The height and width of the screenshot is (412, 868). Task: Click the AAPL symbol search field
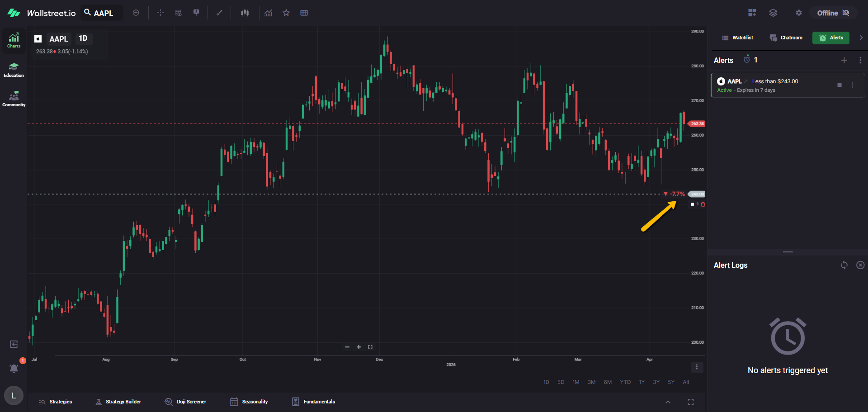[103, 13]
